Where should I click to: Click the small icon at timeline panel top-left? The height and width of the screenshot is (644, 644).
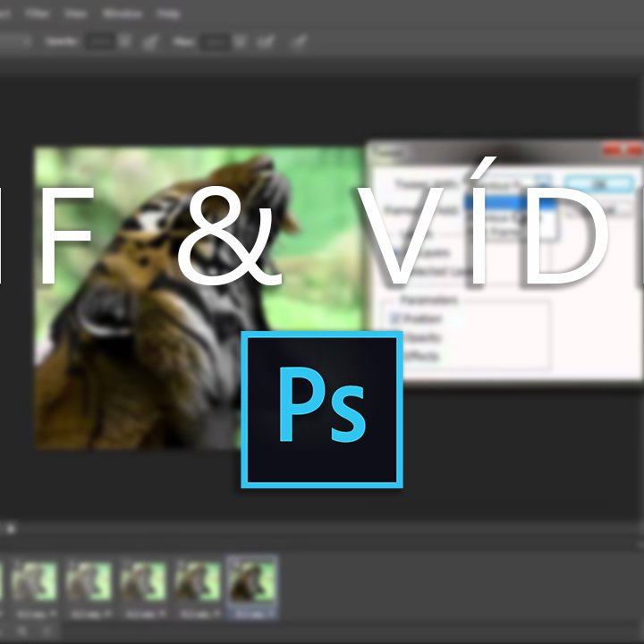tap(11, 529)
